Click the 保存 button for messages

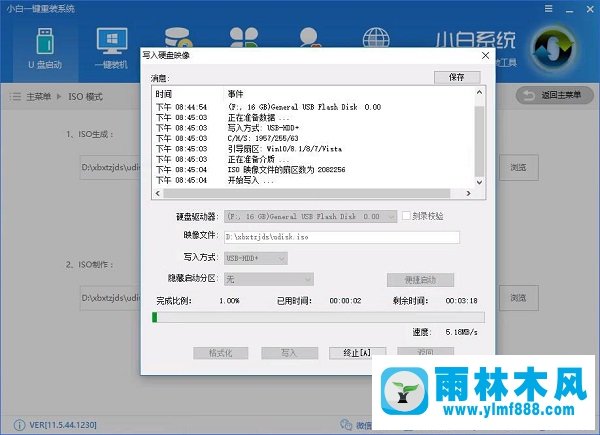click(457, 77)
